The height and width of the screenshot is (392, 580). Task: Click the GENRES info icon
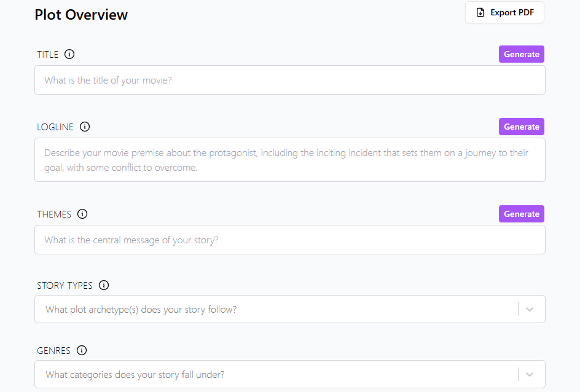(x=82, y=350)
